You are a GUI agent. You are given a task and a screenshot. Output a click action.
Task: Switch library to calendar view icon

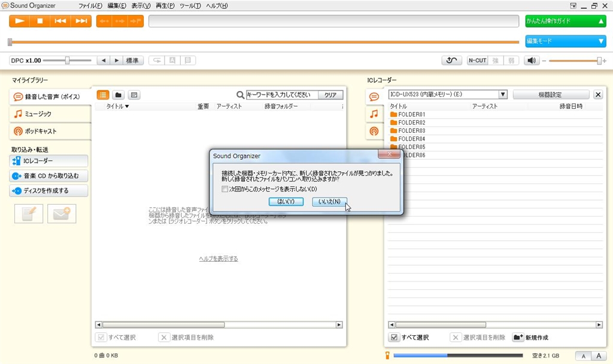click(134, 95)
